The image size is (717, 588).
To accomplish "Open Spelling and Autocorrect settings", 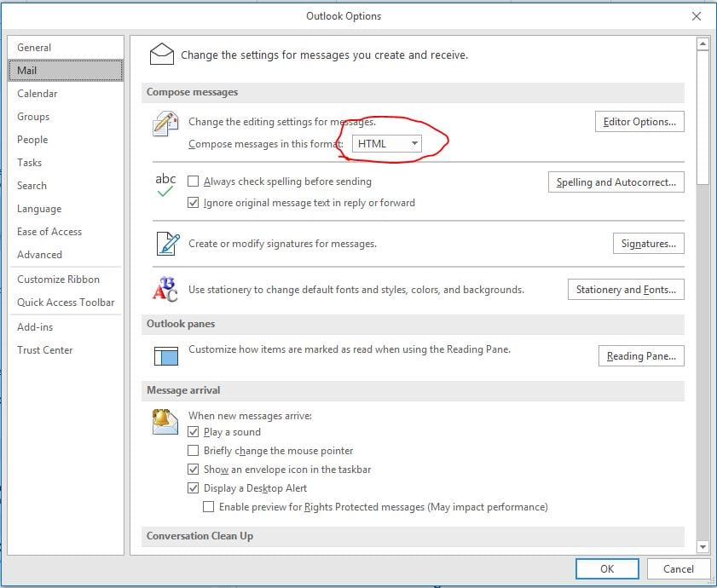I will pos(616,182).
